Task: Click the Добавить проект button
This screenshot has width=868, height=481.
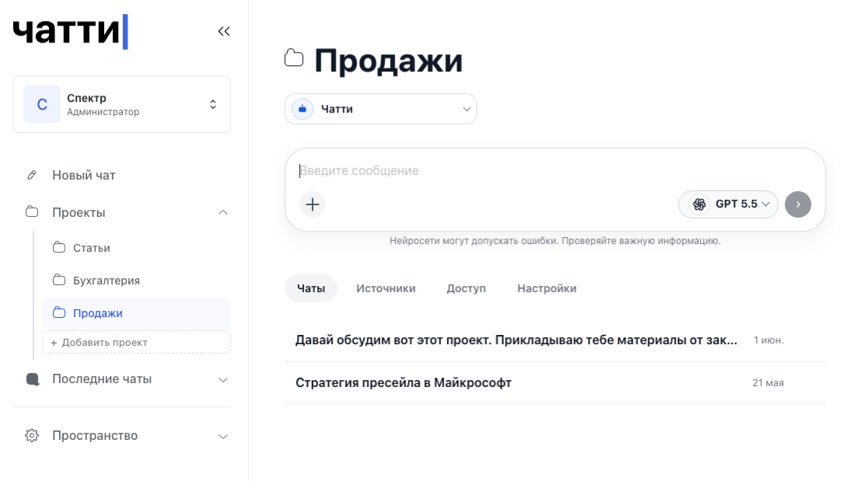Action: coord(136,342)
